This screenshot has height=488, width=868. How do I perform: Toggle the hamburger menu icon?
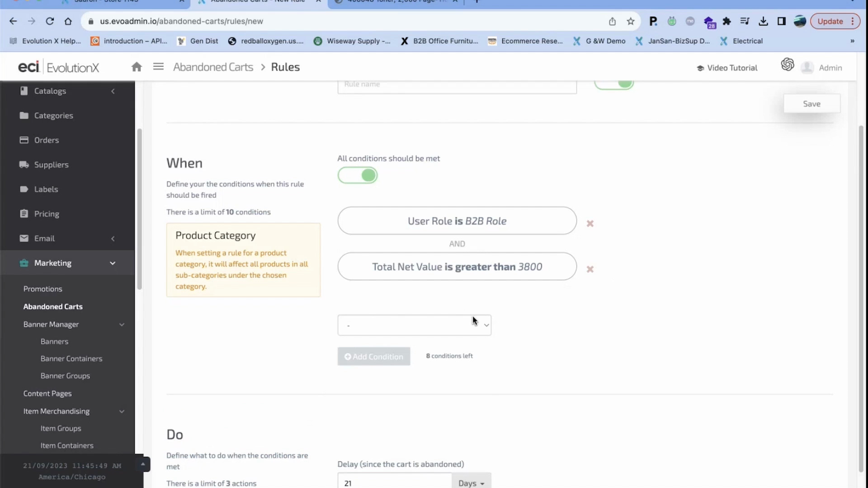[158, 67]
